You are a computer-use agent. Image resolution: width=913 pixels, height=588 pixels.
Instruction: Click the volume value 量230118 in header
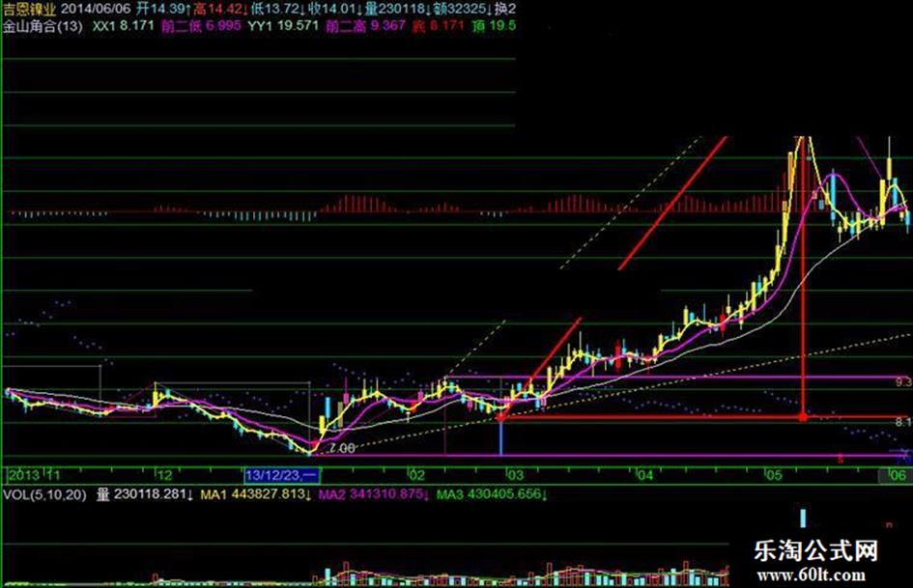coord(397,9)
